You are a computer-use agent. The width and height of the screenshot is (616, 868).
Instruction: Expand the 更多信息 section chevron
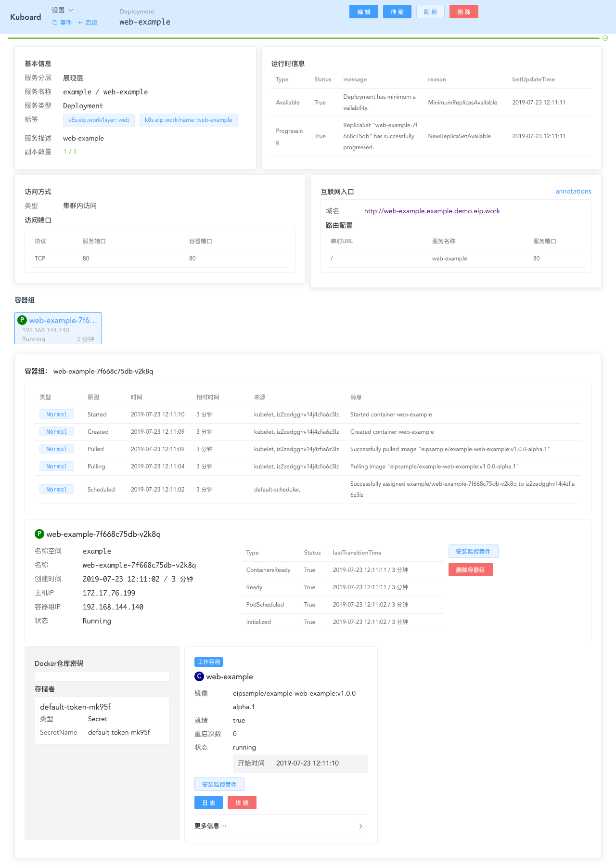click(361, 826)
